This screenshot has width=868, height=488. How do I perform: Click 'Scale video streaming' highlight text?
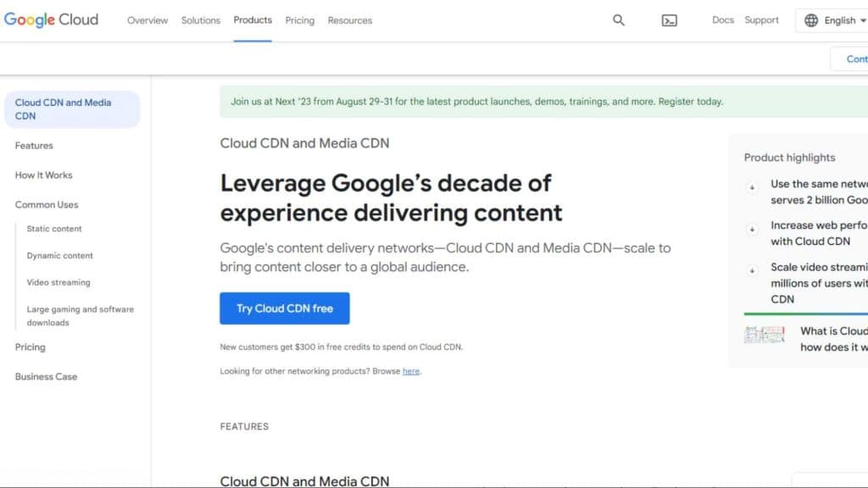[x=820, y=283]
